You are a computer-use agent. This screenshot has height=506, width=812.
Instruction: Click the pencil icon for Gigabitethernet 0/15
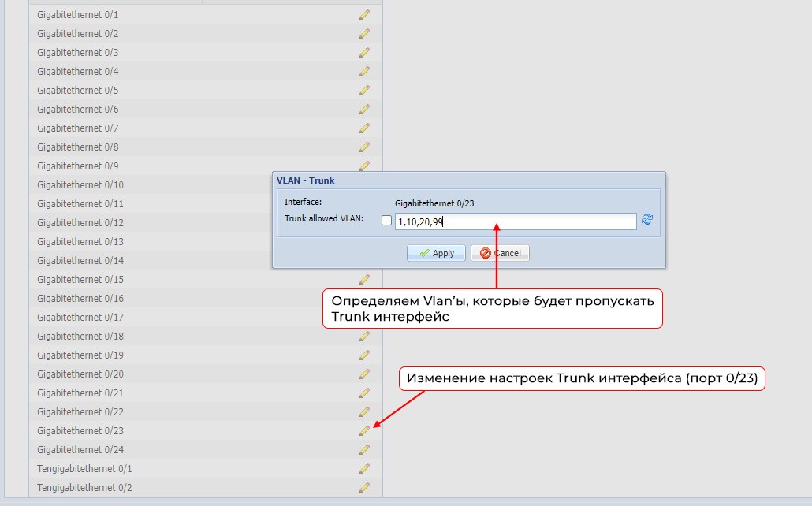tap(363, 279)
